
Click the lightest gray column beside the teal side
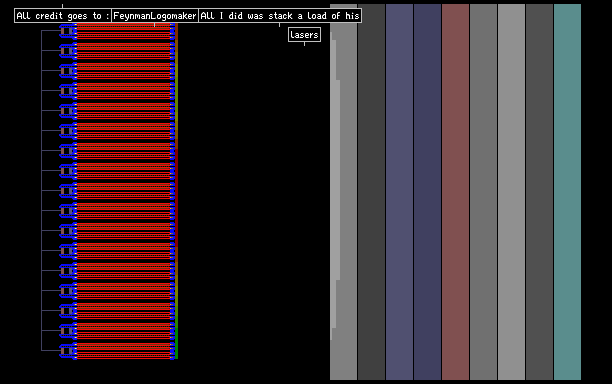pos(511,192)
